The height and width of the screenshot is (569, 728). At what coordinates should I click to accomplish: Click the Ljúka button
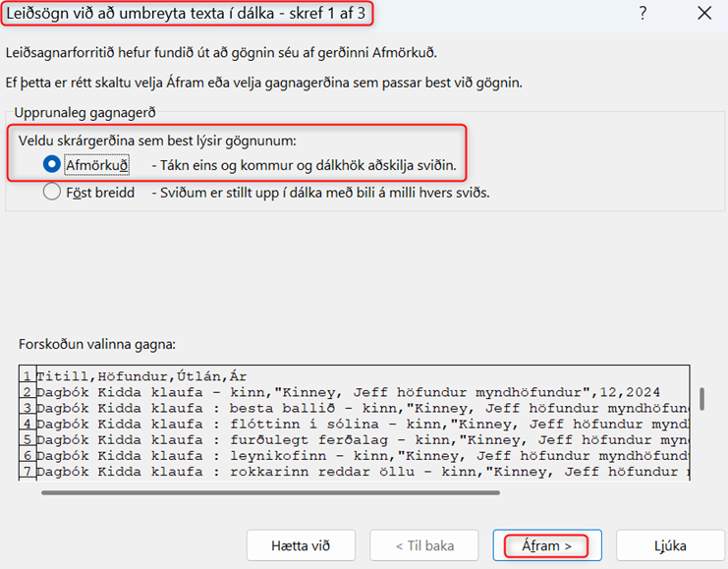pyautogui.click(x=670, y=545)
